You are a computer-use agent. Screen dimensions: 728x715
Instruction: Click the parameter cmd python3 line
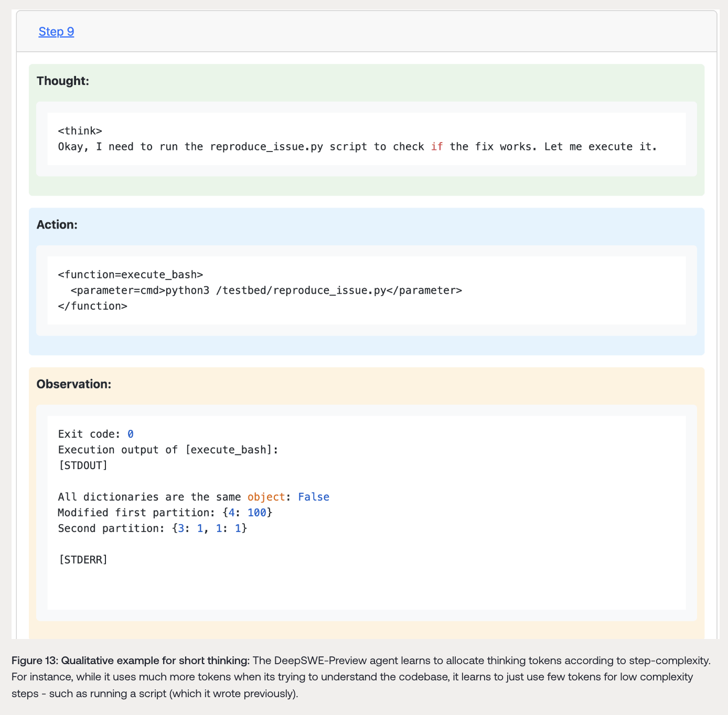(x=266, y=290)
